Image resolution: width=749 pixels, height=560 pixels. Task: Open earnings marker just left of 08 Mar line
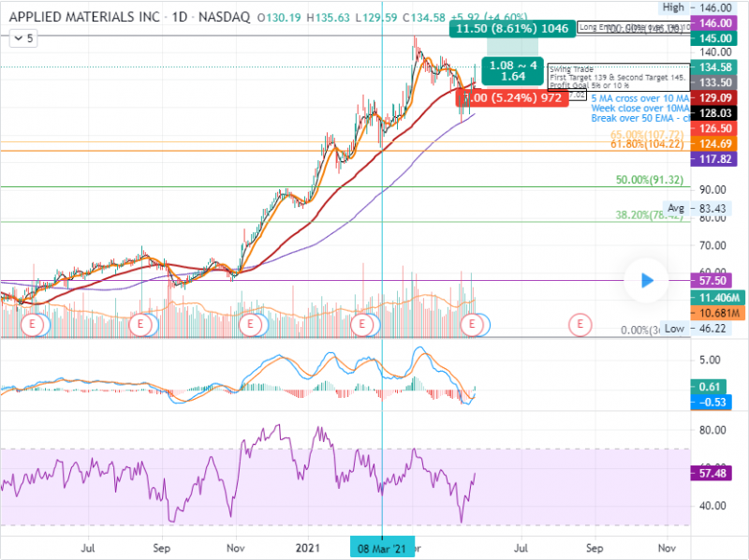[362, 324]
